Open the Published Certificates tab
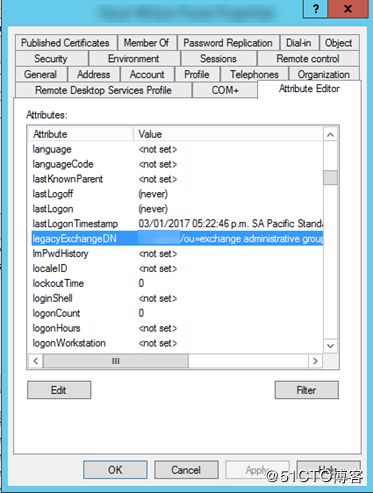This screenshot has height=493, width=373. tap(66, 43)
